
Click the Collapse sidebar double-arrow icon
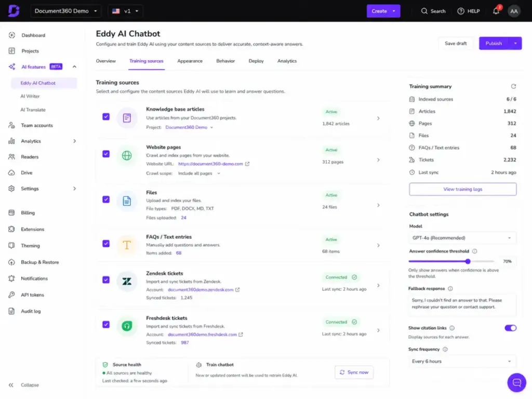click(11, 385)
